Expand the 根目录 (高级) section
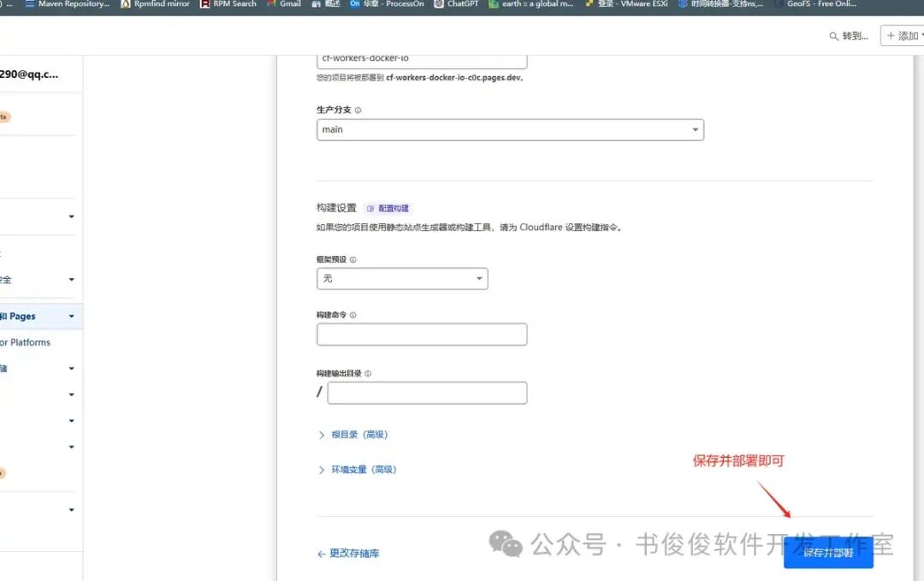Viewport: 924px width, 581px height. point(353,435)
